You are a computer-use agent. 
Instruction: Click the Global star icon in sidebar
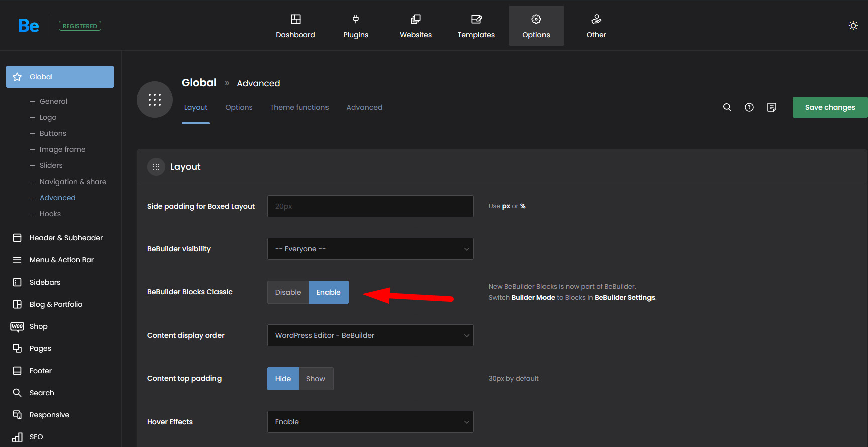(17, 77)
